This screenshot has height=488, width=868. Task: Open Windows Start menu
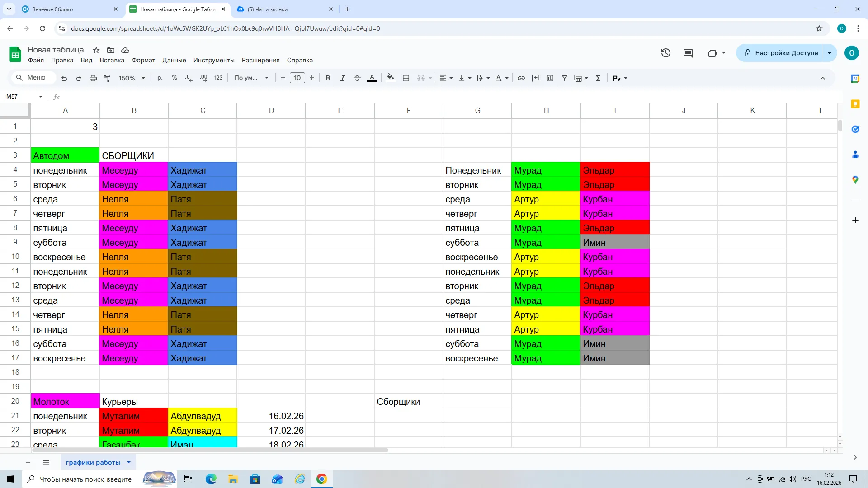(11, 479)
